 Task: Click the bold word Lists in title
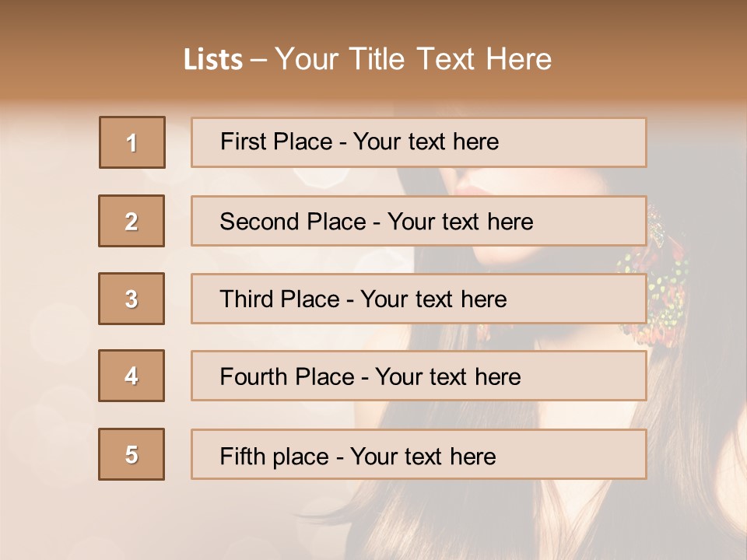pos(213,60)
